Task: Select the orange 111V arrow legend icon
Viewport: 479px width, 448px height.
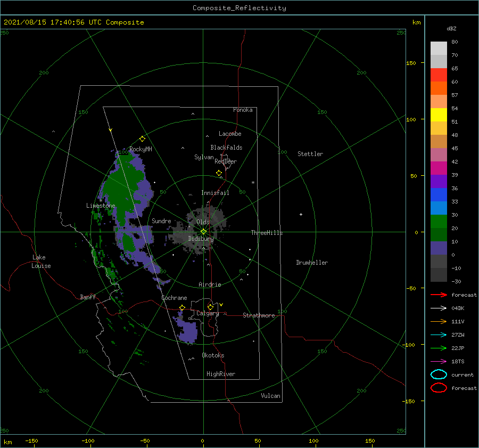Action: coord(439,321)
